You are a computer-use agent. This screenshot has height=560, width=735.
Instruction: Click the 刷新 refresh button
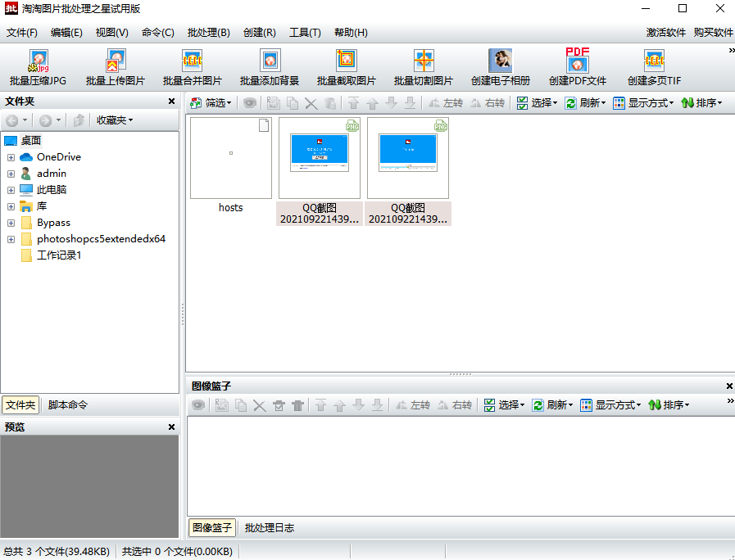click(x=587, y=102)
